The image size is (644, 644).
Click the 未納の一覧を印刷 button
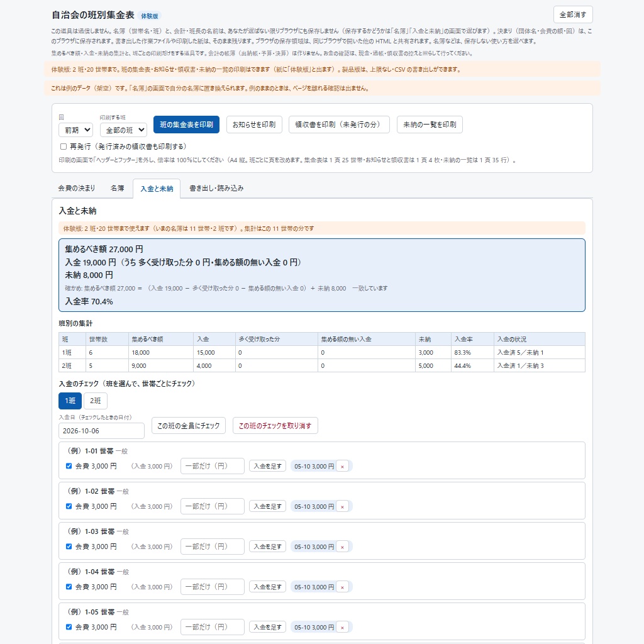click(430, 125)
